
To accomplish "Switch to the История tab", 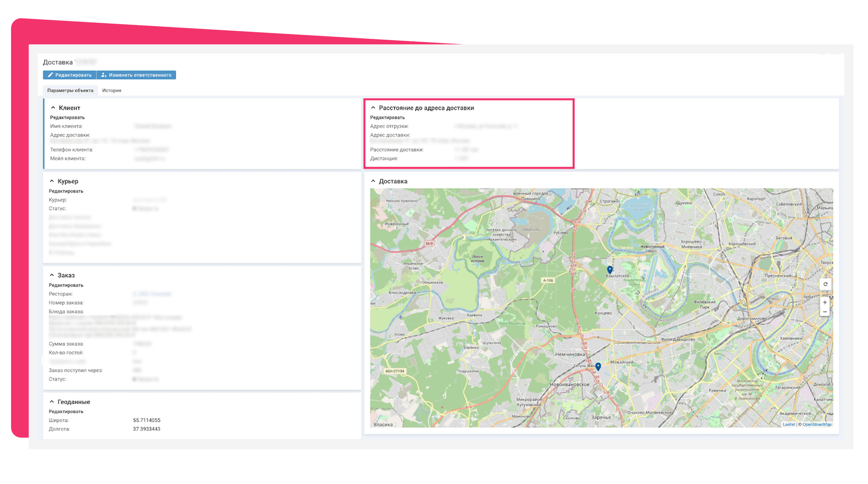I will (111, 91).
